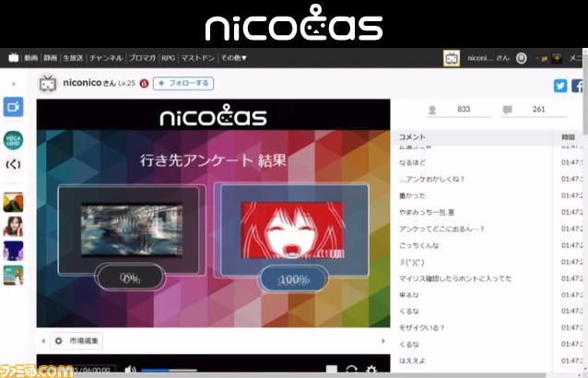Open the (く) sidebar icon
The height and width of the screenshot is (378, 588).
[13, 165]
